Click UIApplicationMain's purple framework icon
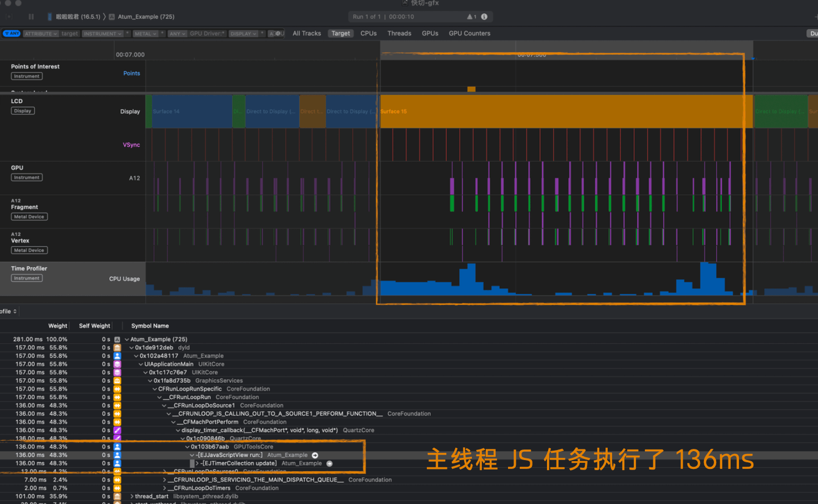The width and height of the screenshot is (818, 504). (x=117, y=364)
